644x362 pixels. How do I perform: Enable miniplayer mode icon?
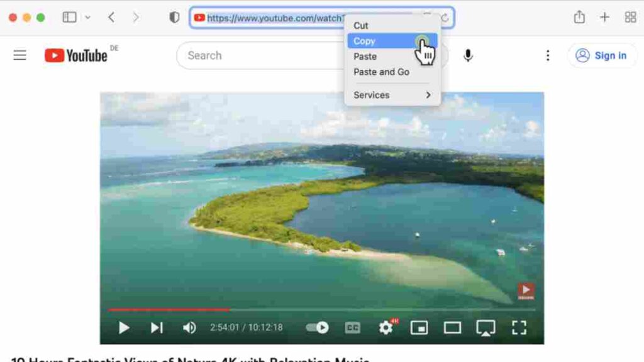coord(419,327)
